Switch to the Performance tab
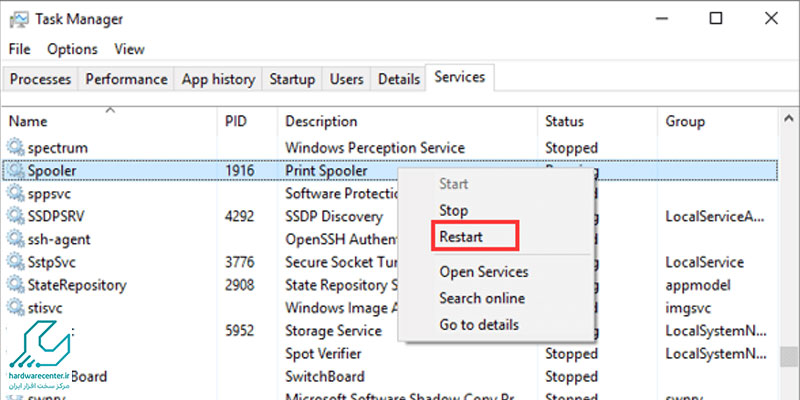Image resolution: width=800 pixels, height=400 pixels. point(126,79)
